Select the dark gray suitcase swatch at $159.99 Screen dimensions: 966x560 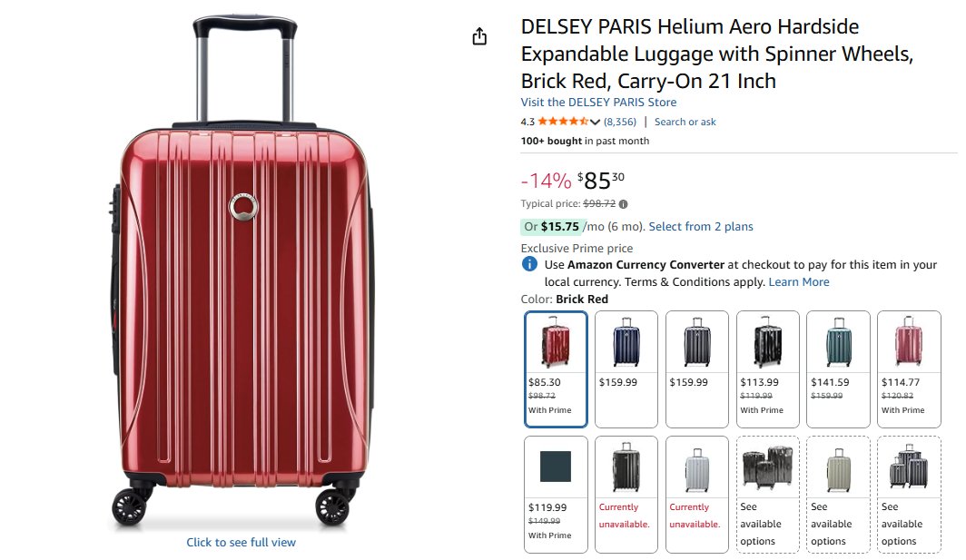696,369
